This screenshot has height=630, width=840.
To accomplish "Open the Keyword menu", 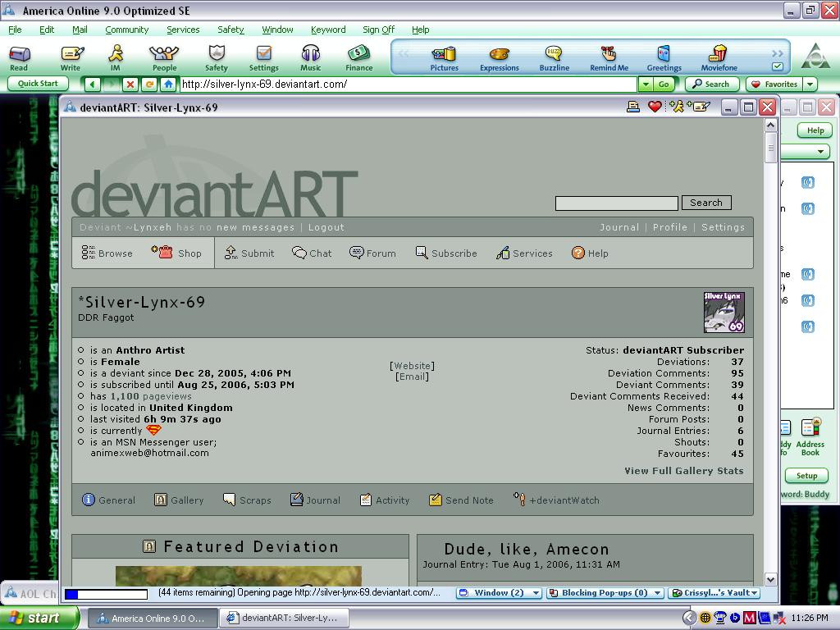I will [x=328, y=30].
